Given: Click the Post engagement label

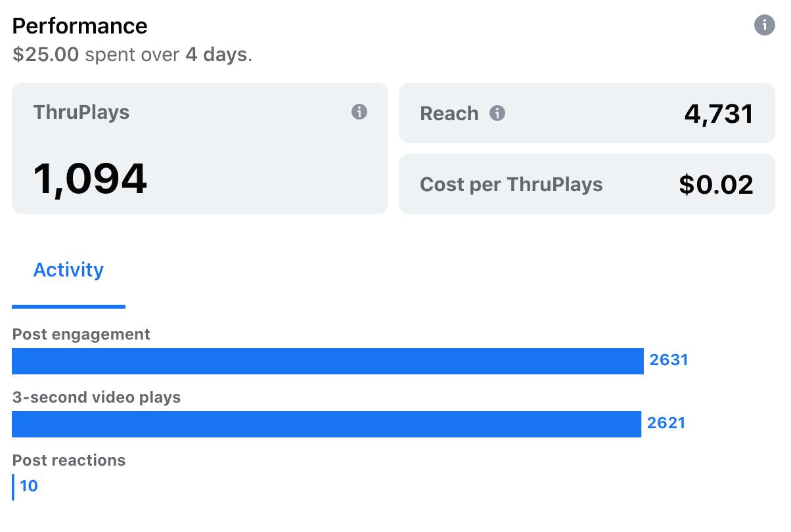Looking at the screenshot, I should pos(81,334).
